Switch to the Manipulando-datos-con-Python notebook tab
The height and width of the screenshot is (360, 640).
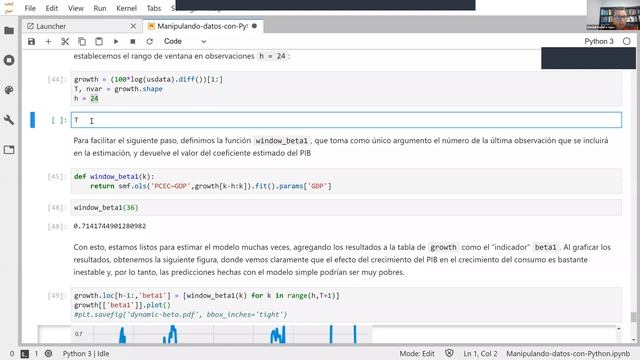tap(202, 26)
